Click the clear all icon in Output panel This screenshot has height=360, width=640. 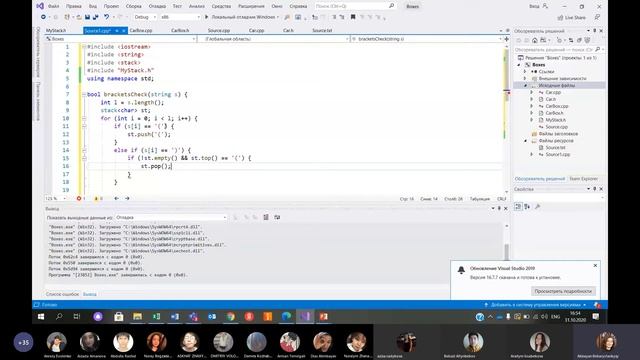pyautogui.click(x=266, y=217)
